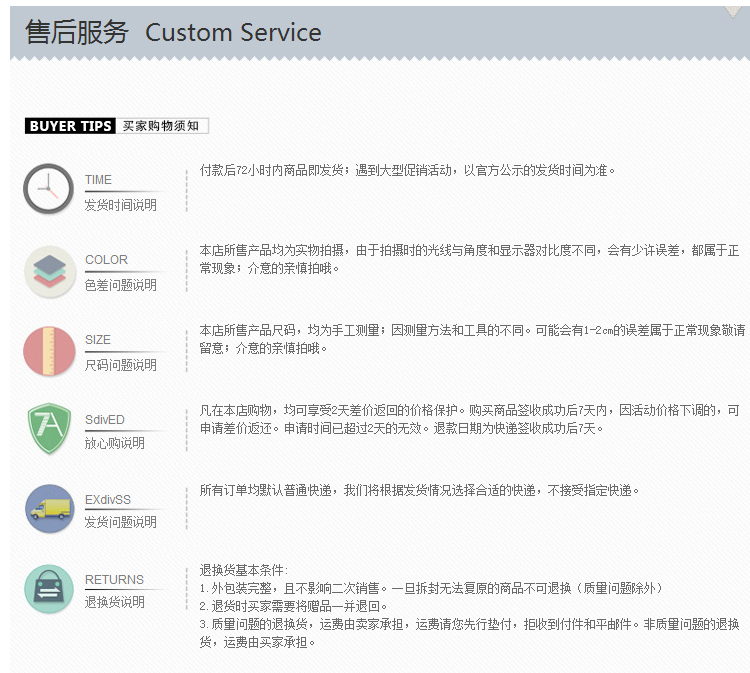Click the 买家购物须知 label box
The width and height of the screenshot is (750, 673).
tap(162, 126)
